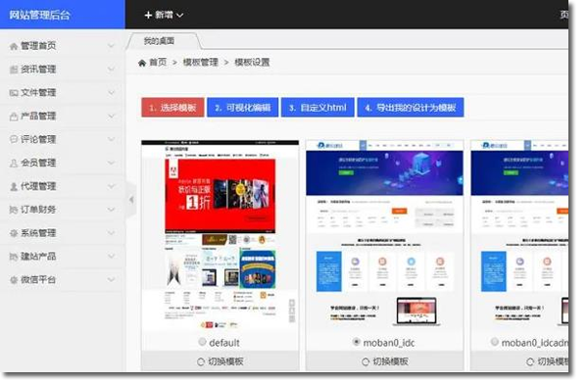Click the plus icon next to 新增
Viewport: 588px width, 383px height.
[x=148, y=15]
